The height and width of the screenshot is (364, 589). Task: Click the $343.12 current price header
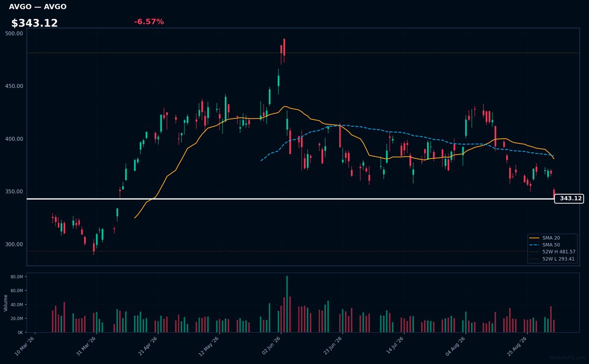(x=34, y=23)
